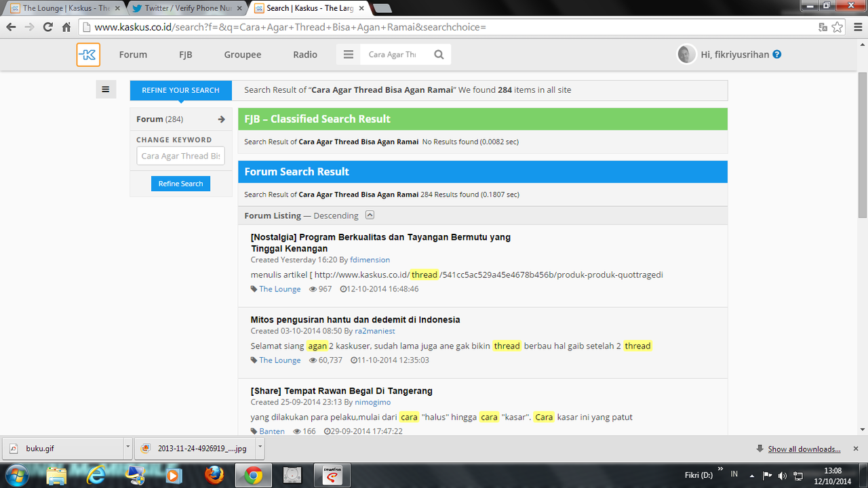Click the Kaskus logo icon

click(88, 55)
